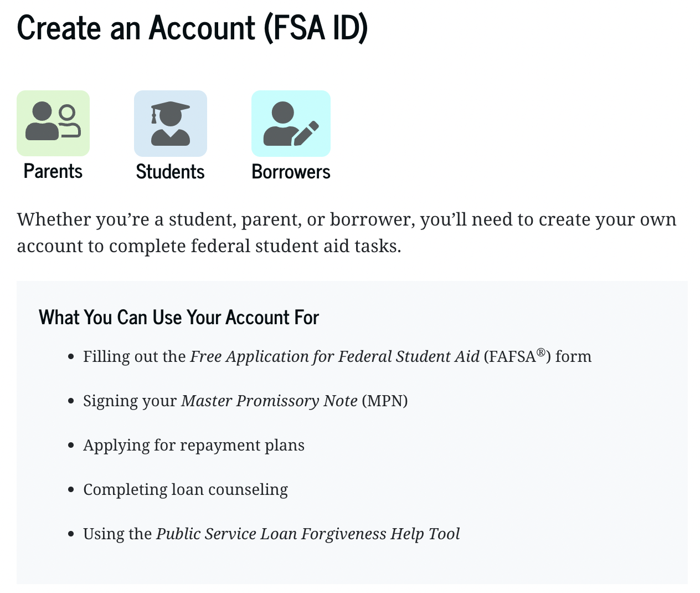Image resolution: width=700 pixels, height=593 pixels.
Task: Click the Public Service Loan Forgiveness Help Tool text
Action: (x=307, y=533)
